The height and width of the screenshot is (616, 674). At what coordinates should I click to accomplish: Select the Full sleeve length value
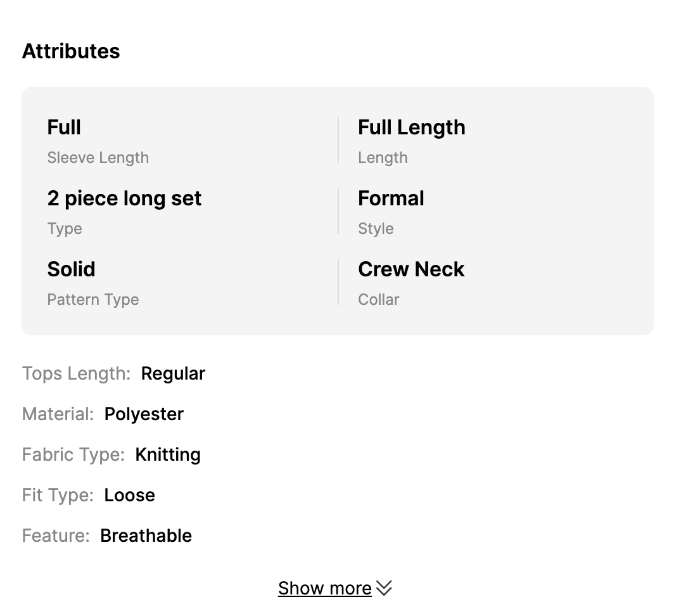[x=64, y=127]
